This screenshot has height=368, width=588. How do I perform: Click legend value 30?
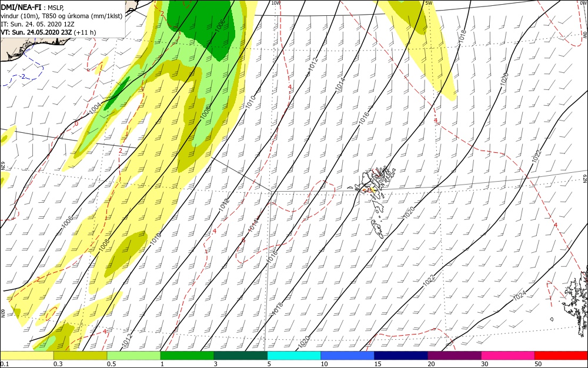485,364
